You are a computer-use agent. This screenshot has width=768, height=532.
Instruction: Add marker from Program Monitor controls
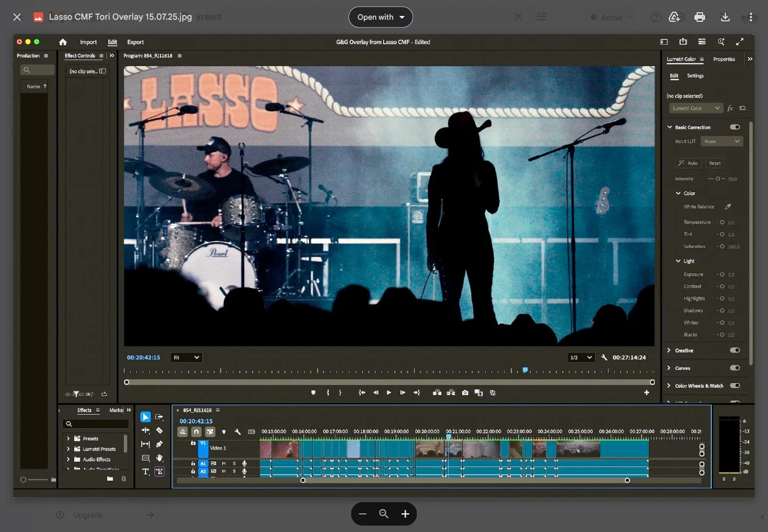click(313, 392)
